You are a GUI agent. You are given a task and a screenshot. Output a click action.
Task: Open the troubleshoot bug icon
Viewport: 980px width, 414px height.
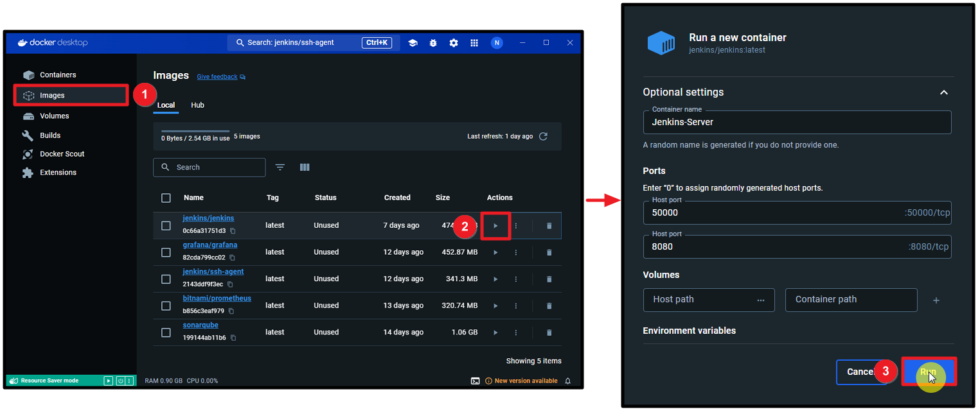coord(433,43)
